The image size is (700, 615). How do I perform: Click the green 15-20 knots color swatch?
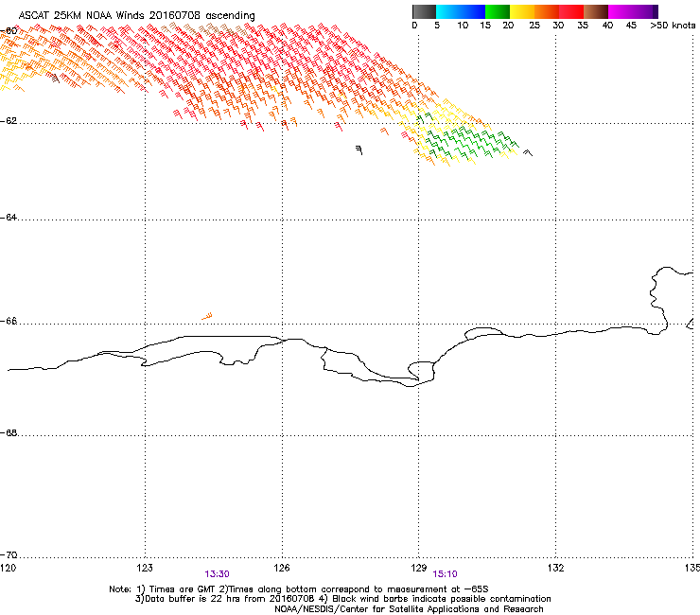pyautogui.click(x=498, y=11)
